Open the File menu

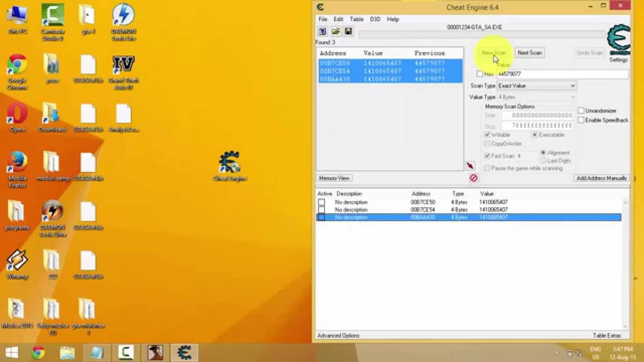pyautogui.click(x=323, y=19)
